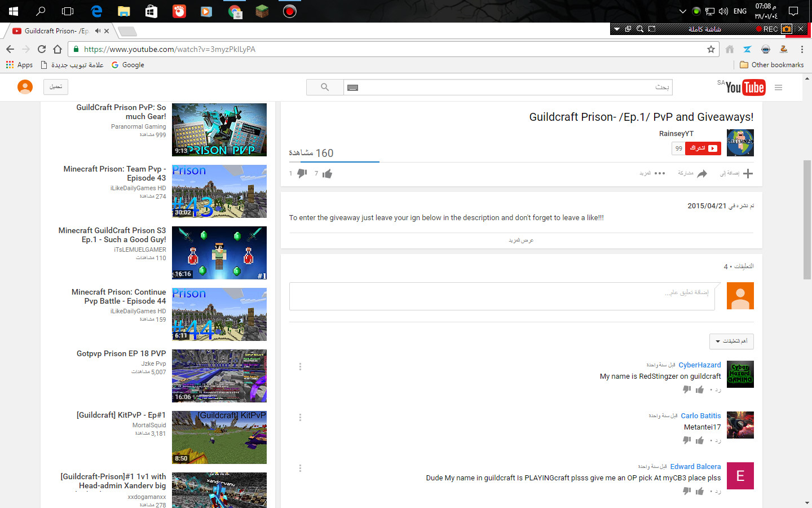Viewport: 812px width, 508px height.
Task: Open options menu for Edward Balcera comment
Action: tap(300, 468)
